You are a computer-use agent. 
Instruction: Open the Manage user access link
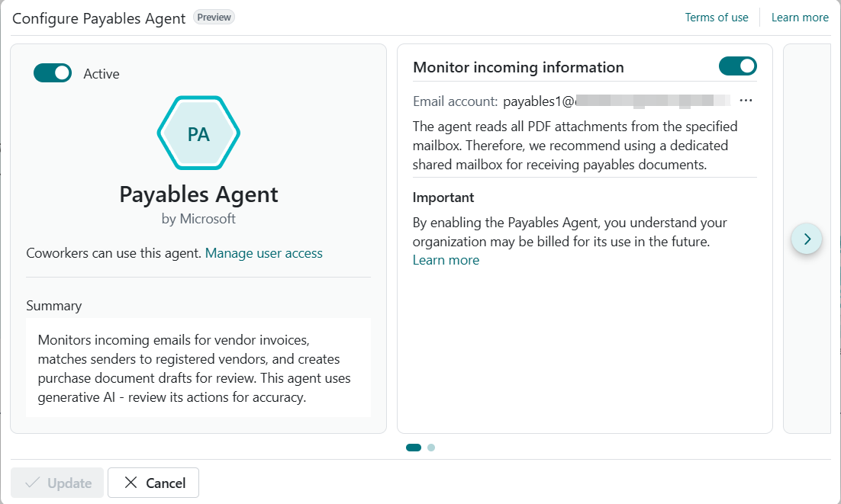click(x=264, y=252)
